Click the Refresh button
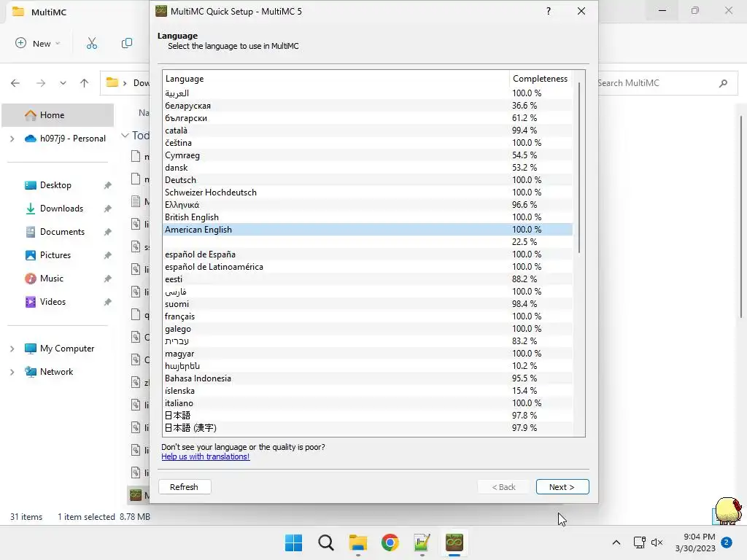Screen dimensions: 747x560 tap(185, 486)
